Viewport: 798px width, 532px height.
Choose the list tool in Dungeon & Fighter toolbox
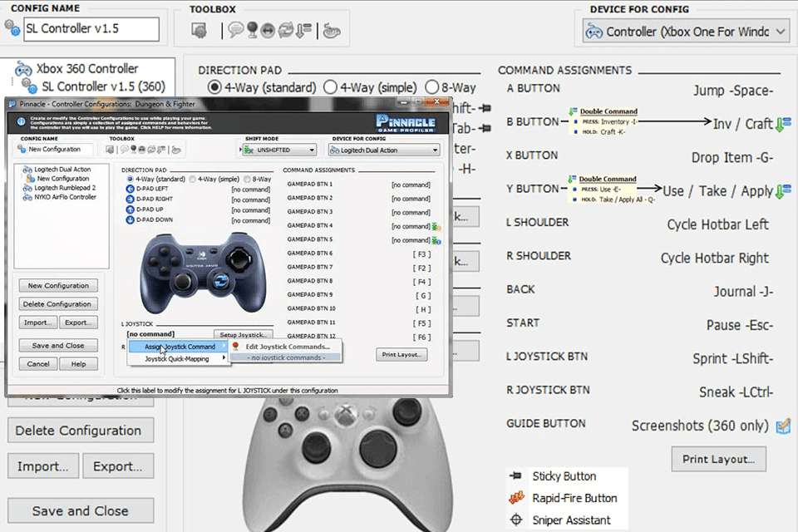[x=160, y=150]
